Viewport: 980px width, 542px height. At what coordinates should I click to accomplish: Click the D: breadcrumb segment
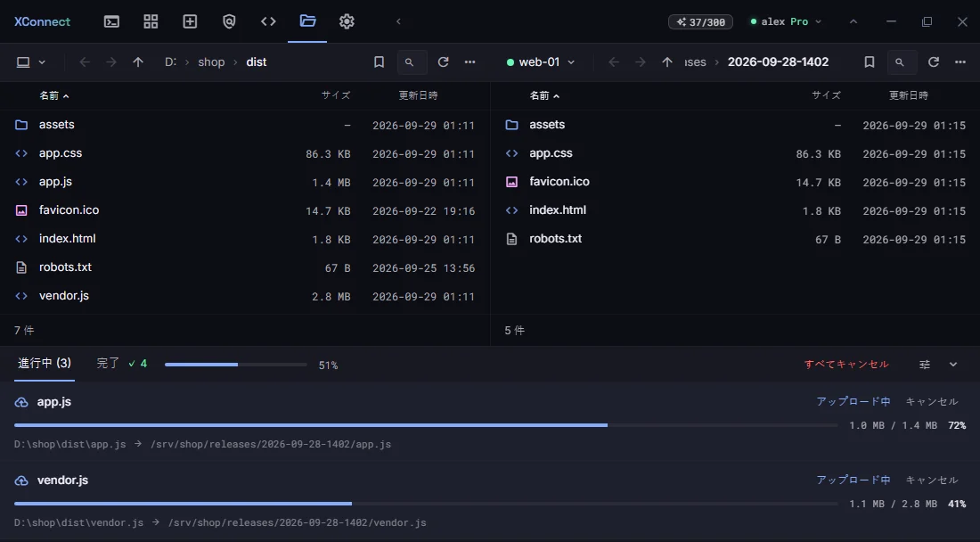[170, 62]
